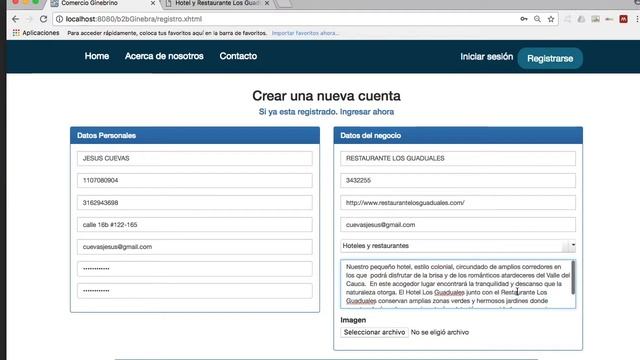640x360 pixels.
Task: Close the Hotel y Restaurante Los Guaduales tab
Action: coord(267,3)
